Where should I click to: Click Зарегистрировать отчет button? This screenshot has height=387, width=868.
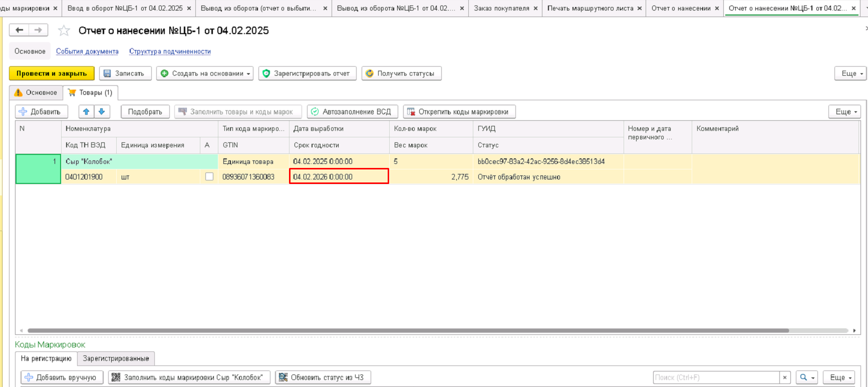point(307,73)
